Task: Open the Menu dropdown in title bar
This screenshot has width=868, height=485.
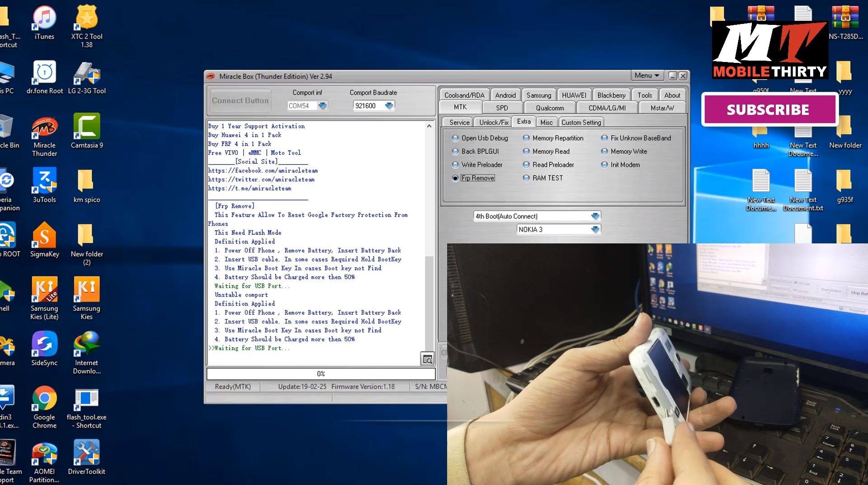Action: 646,76
